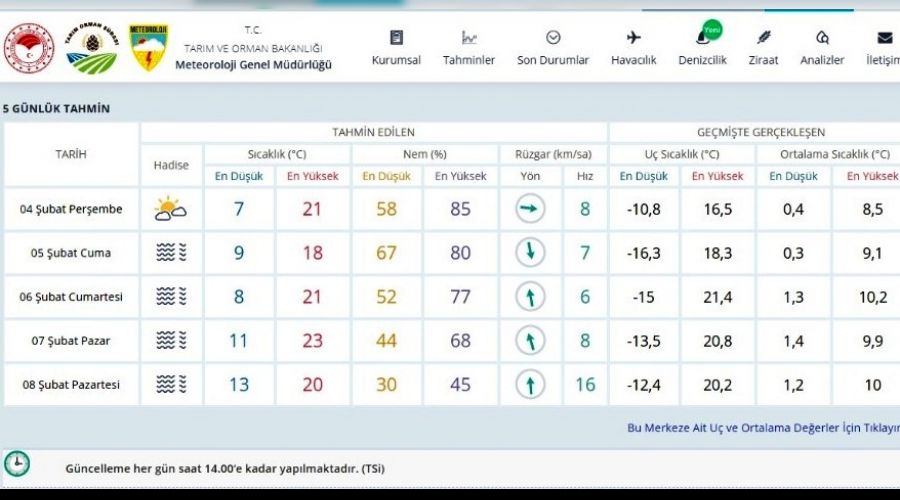Open the Tahminler menu

(469, 48)
